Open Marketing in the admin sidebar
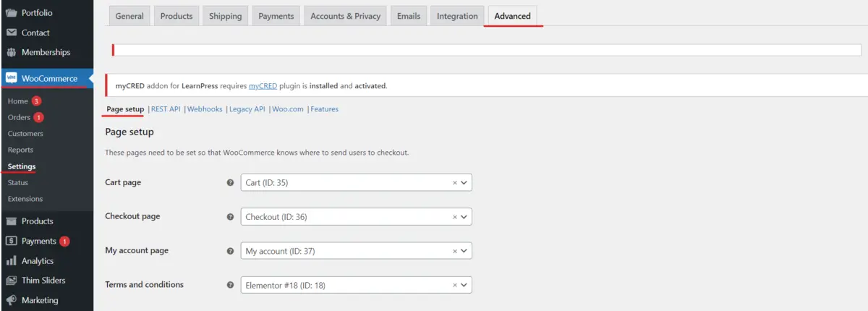Viewport: 868px width, 311px height. tap(40, 300)
